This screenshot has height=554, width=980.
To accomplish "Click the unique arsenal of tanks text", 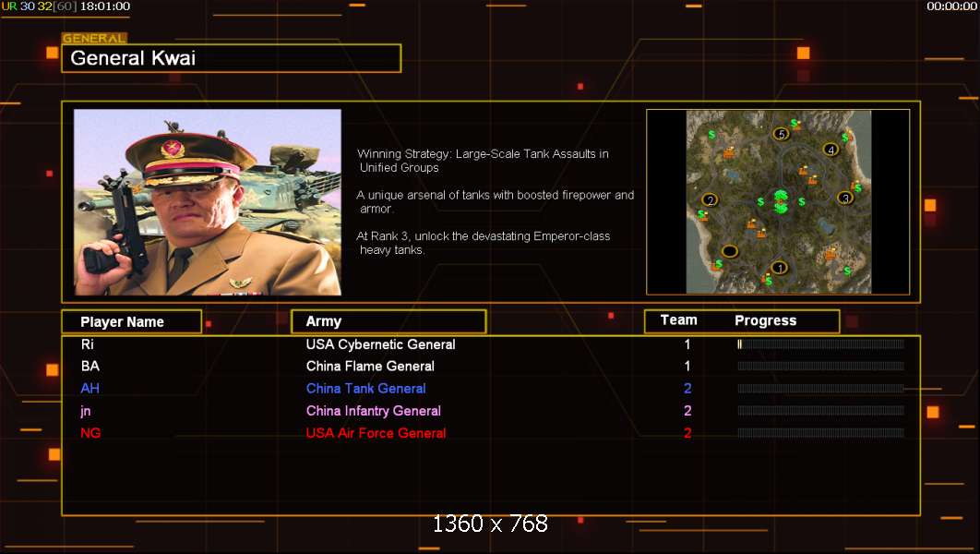I will [x=495, y=202].
